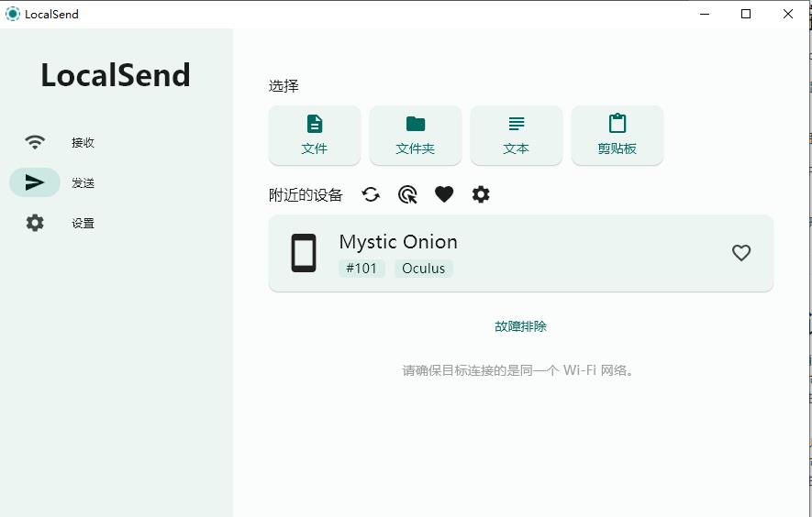
Task: Open send mode gear next to 附近的设备
Action: coord(481,194)
